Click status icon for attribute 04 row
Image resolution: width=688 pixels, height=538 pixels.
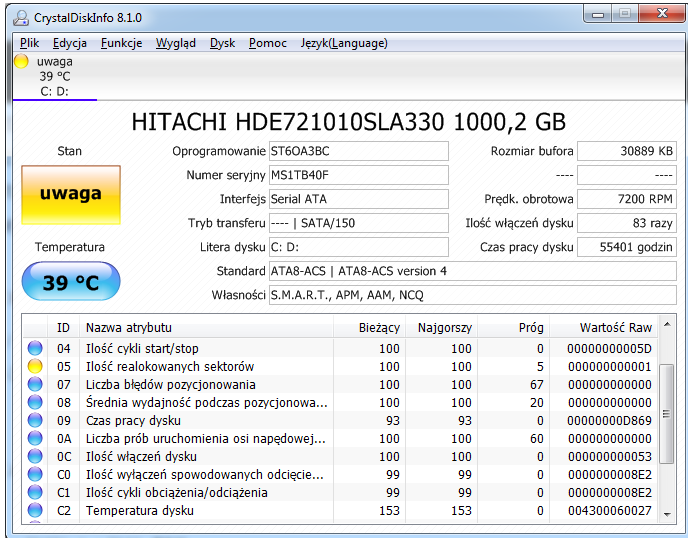pos(35,348)
